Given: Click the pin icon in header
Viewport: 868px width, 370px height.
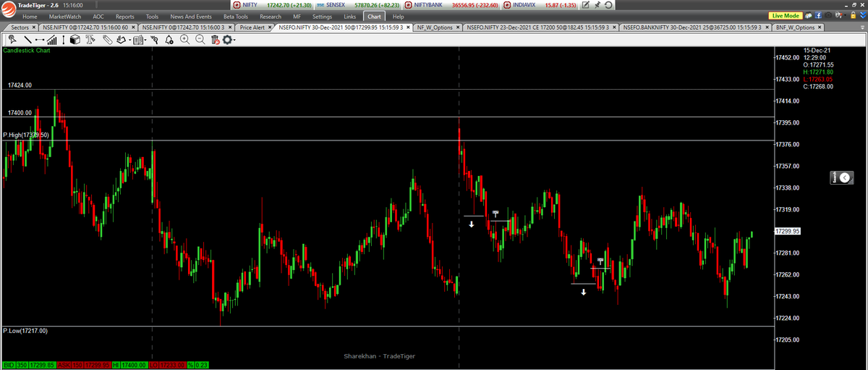Looking at the screenshot, I should click(597, 5).
